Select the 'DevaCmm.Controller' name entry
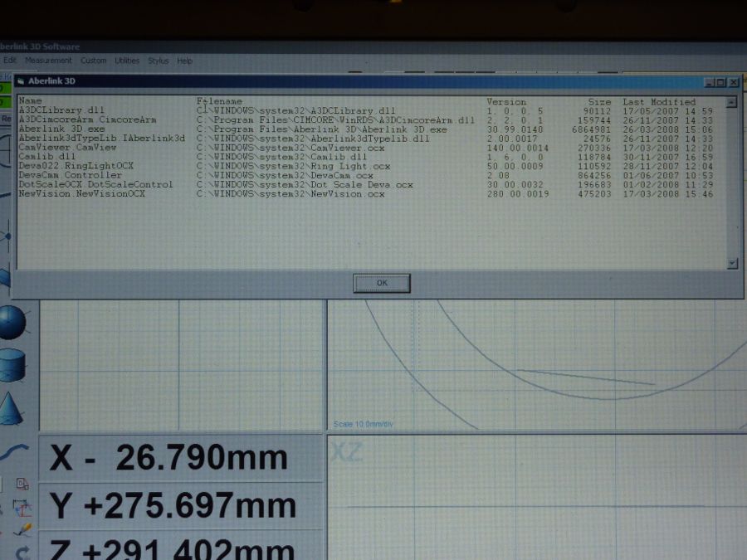747x560 pixels. coord(70,175)
